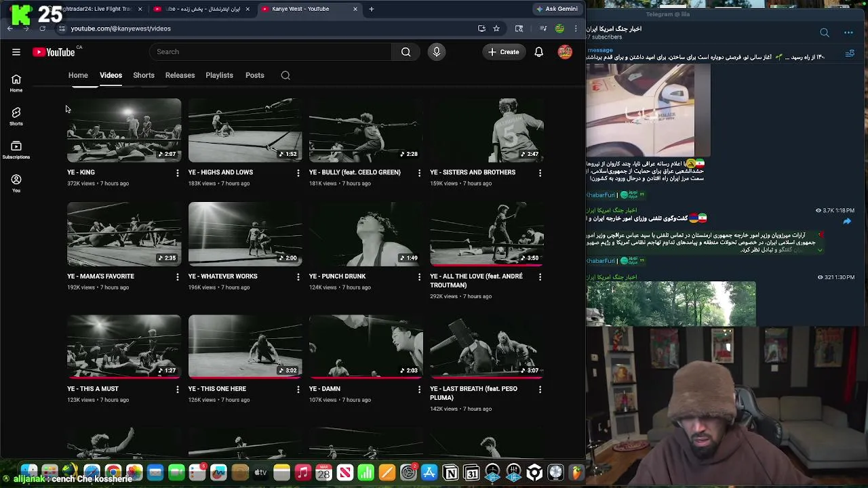Open Subscriptions in the YouTube sidebar
The image size is (868, 488).
16,150
